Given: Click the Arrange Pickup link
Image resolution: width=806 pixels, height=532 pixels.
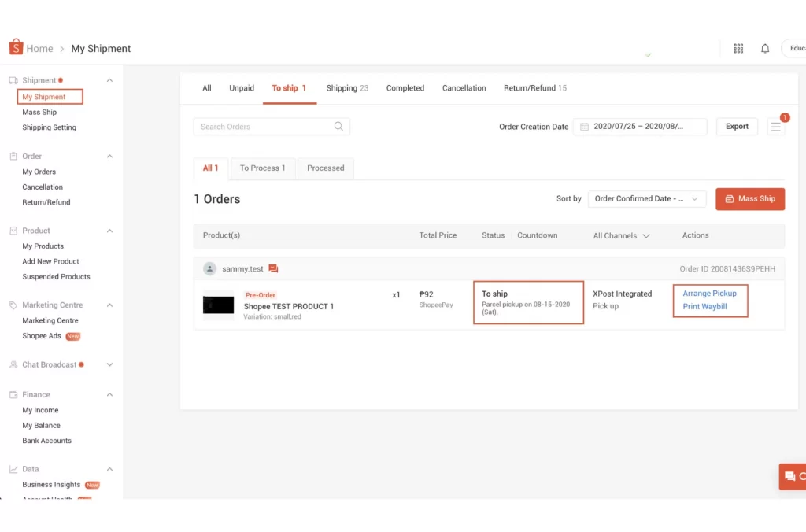Looking at the screenshot, I should 709,294.
